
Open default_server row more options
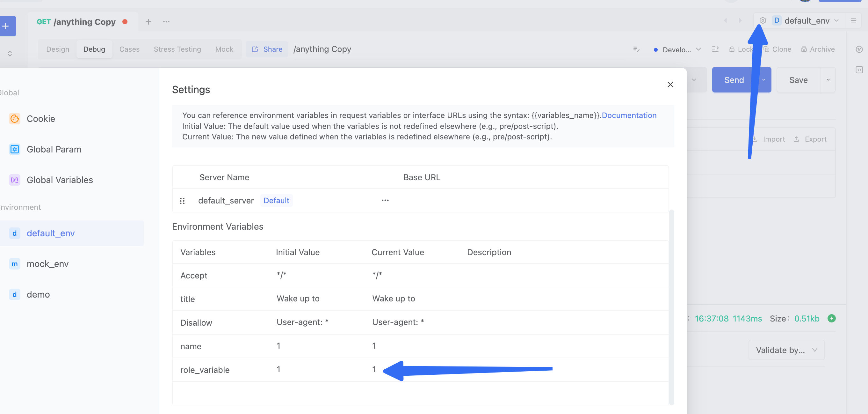[385, 200]
